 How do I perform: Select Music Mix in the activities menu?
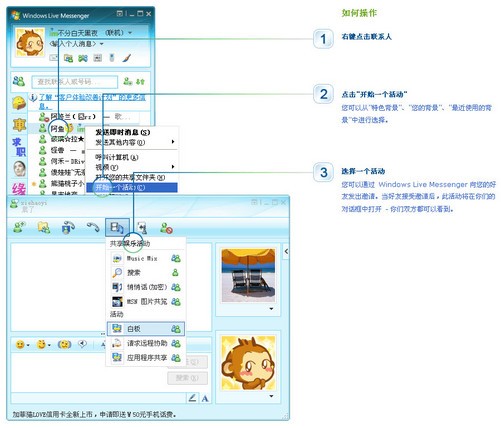click(145, 258)
